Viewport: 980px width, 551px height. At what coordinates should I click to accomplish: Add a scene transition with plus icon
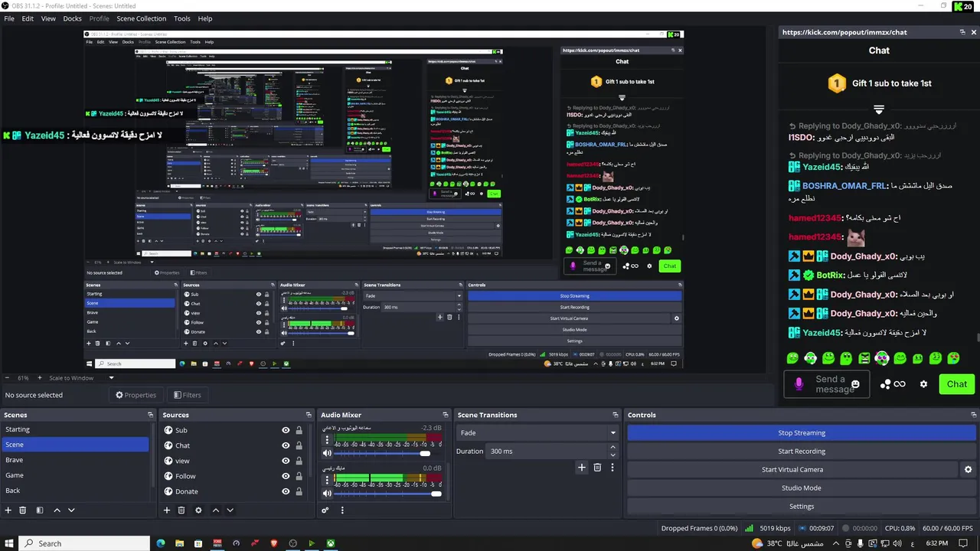coord(582,468)
